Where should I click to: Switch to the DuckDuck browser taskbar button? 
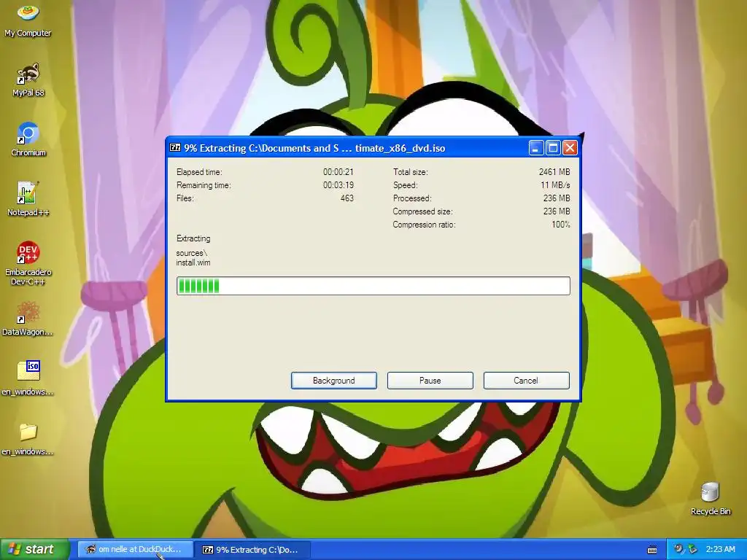135,550
